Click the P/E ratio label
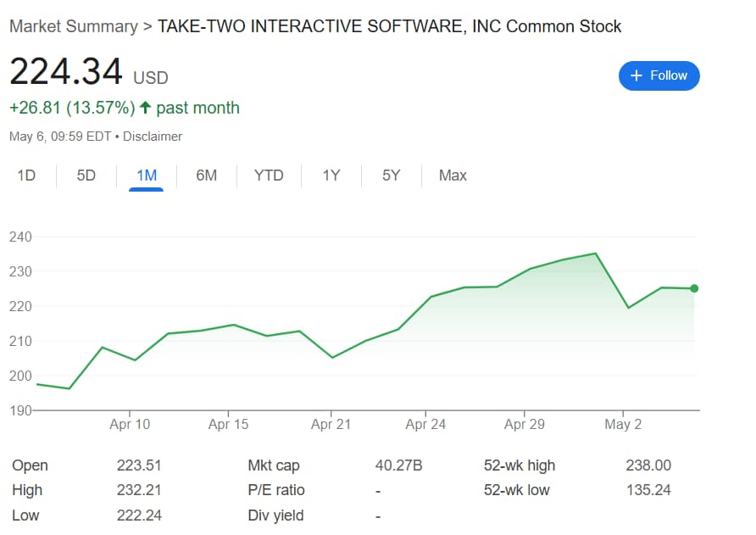Image resolution: width=756 pixels, height=535 pixels. (x=276, y=490)
